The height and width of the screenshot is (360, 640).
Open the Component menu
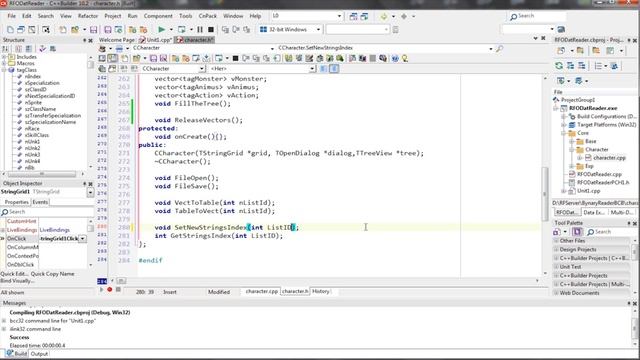[158, 16]
